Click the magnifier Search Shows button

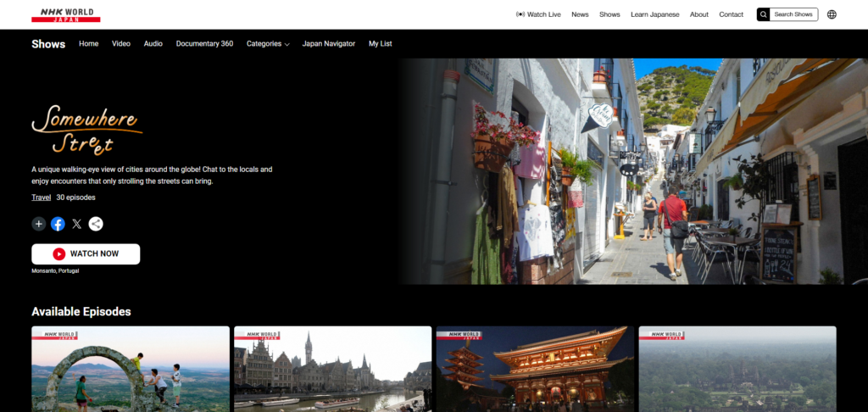click(x=787, y=14)
